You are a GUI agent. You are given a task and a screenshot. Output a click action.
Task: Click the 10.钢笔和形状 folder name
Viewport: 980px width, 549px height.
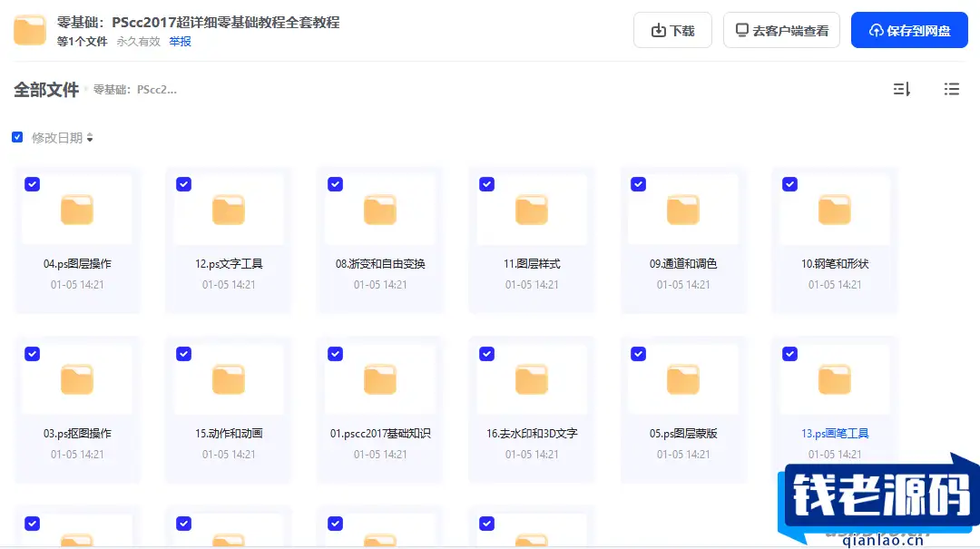pyautogui.click(x=835, y=264)
